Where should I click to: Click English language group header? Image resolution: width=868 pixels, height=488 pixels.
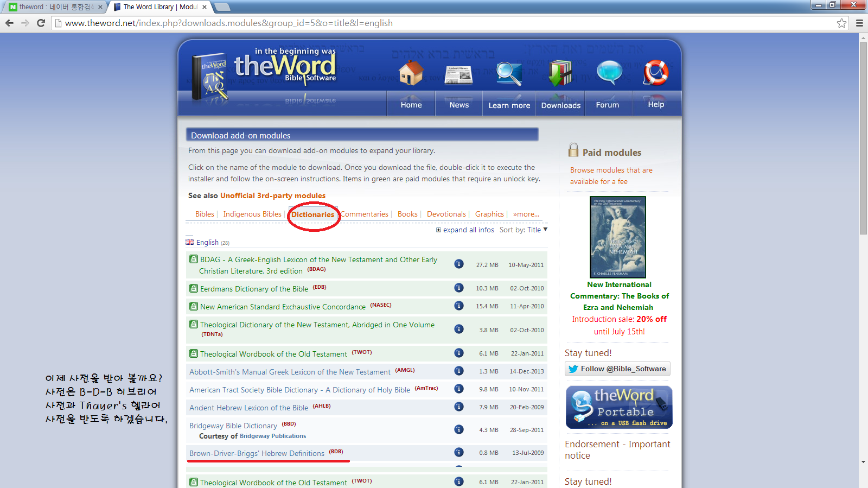coord(208,242)
